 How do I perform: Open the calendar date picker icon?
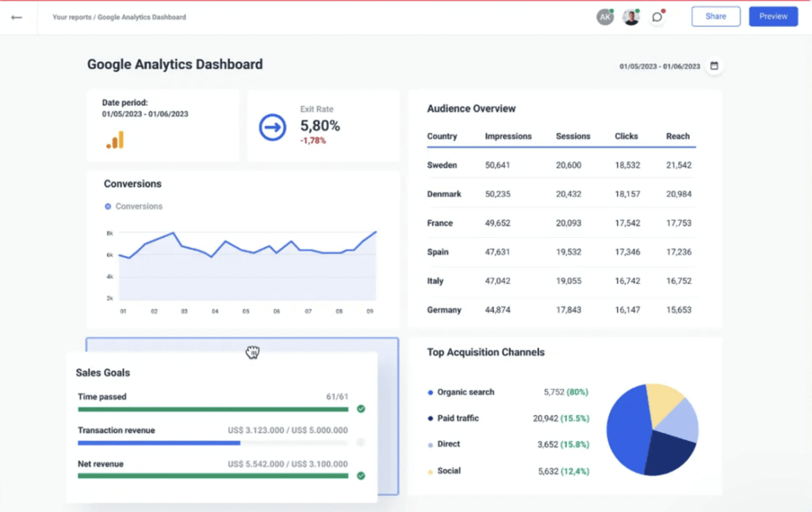[x=714, y=67]
